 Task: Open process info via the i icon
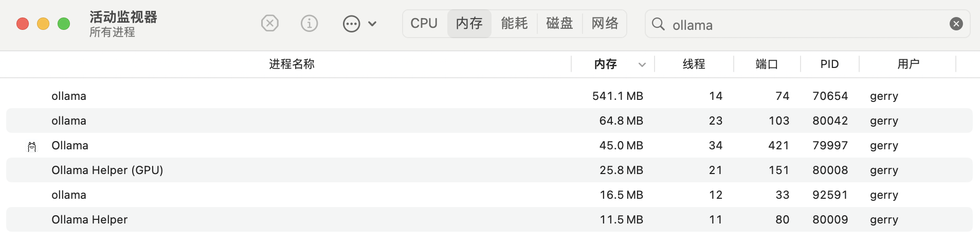[x=309, y=23]
